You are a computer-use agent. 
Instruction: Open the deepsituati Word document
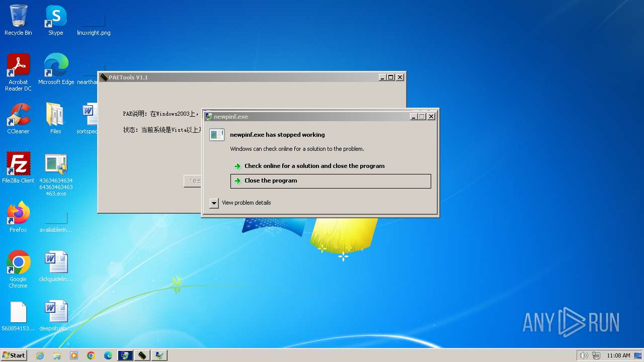56,316
